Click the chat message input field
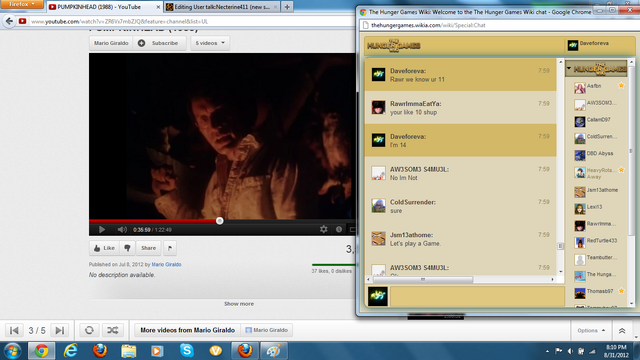The width and height of the screenshot is (640, 360). (477, 296)
